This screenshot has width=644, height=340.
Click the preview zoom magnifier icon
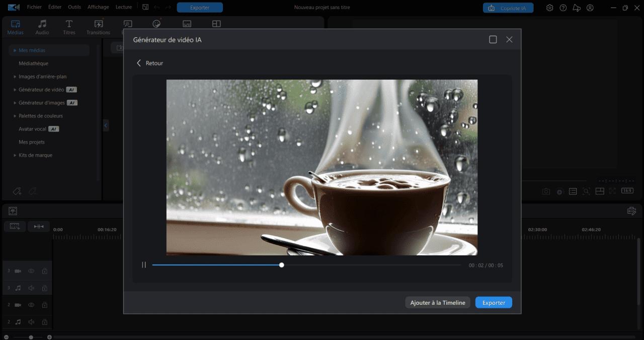pyautogui.click(x=586, y=191)
